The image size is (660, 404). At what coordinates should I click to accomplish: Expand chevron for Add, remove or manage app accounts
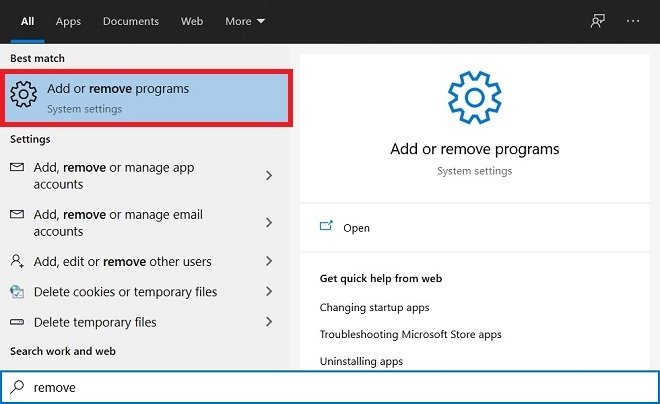(x=269, y=175)
